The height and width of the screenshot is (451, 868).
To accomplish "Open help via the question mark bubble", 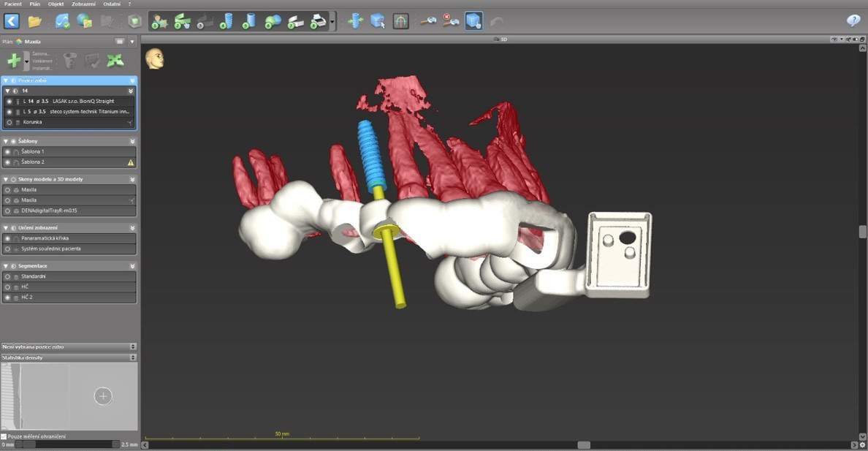I will [x=853, y=21].
